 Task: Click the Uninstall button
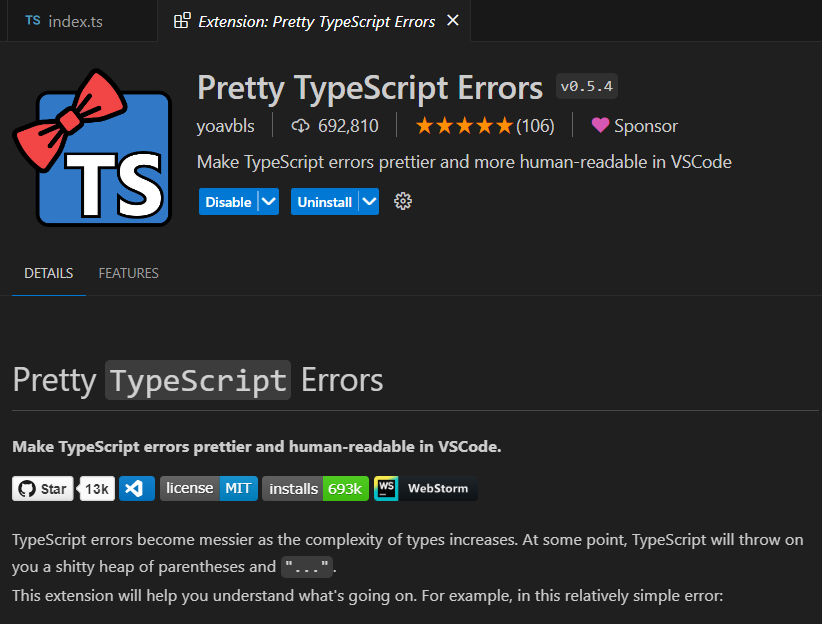pyautogui.click(x=325, y=202)
